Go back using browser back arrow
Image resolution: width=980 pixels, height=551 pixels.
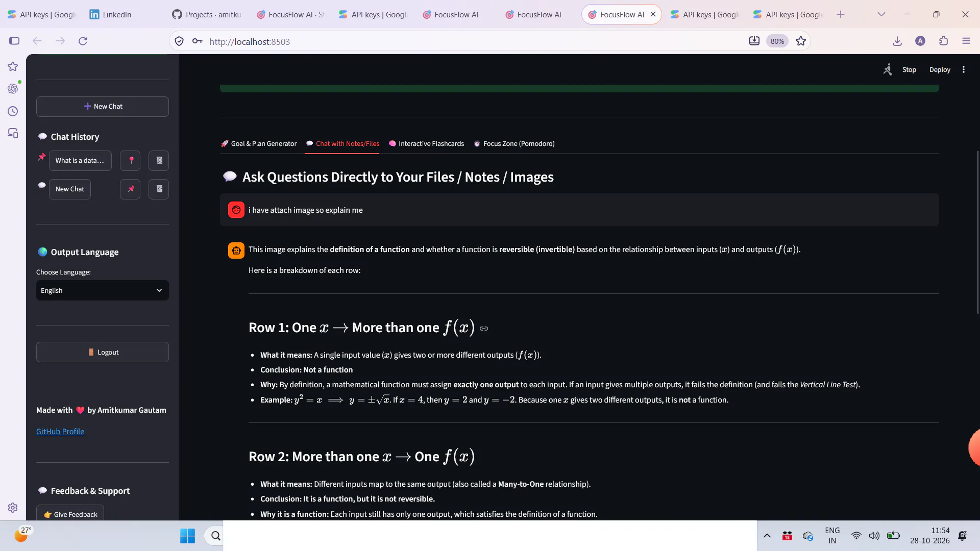[x=37, y=41]
